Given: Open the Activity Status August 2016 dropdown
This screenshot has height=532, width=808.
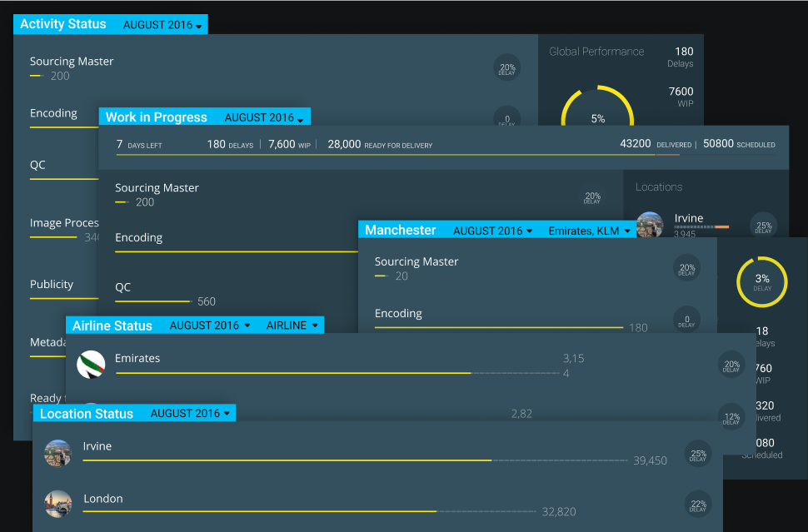Looking at the screenshot, I should pos(162,25).
